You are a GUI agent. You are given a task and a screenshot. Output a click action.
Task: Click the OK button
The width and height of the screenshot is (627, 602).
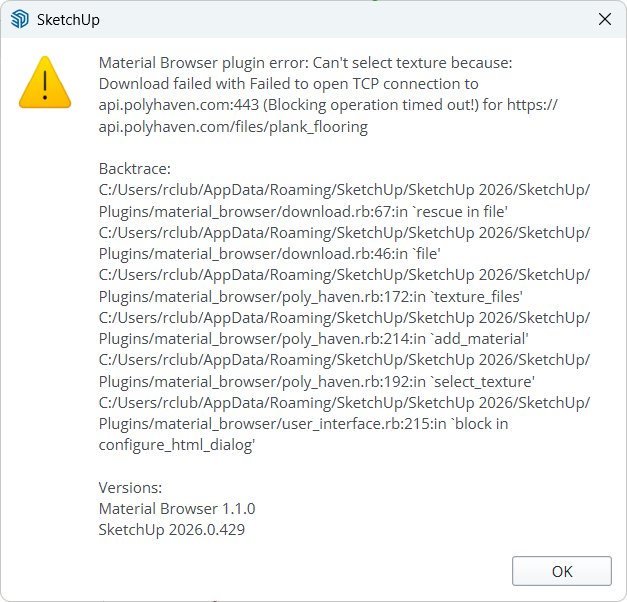(x=561, y=571)
